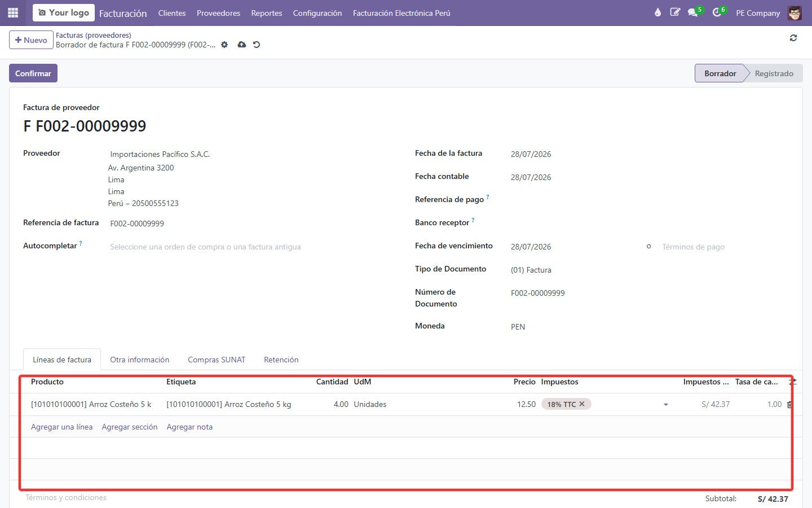Screen dimensions: 812x508
Task: Click Agregar sección
Action: (x=130, y=427)
